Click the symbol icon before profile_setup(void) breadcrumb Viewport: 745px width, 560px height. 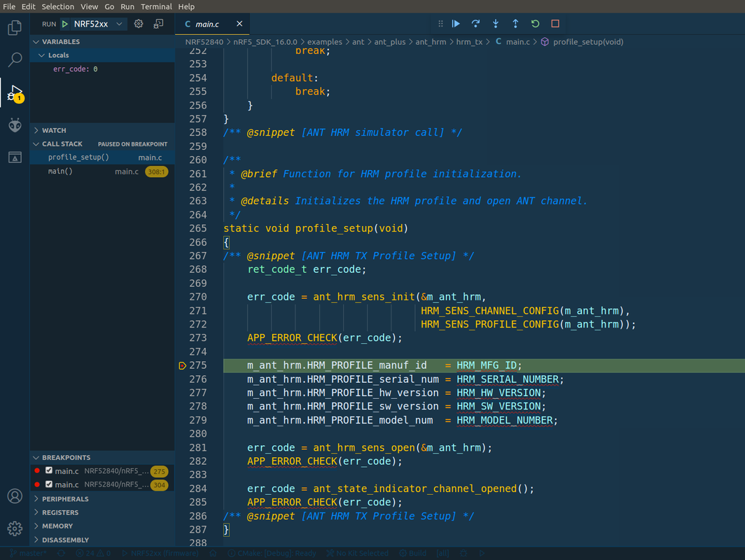coord(545,42)
